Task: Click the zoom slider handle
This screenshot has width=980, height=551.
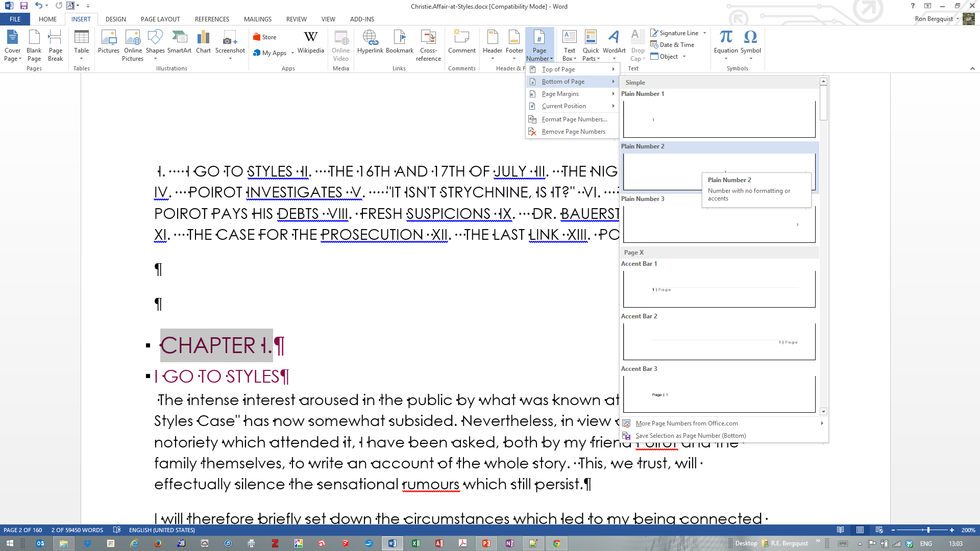Action: click(928, 530)
